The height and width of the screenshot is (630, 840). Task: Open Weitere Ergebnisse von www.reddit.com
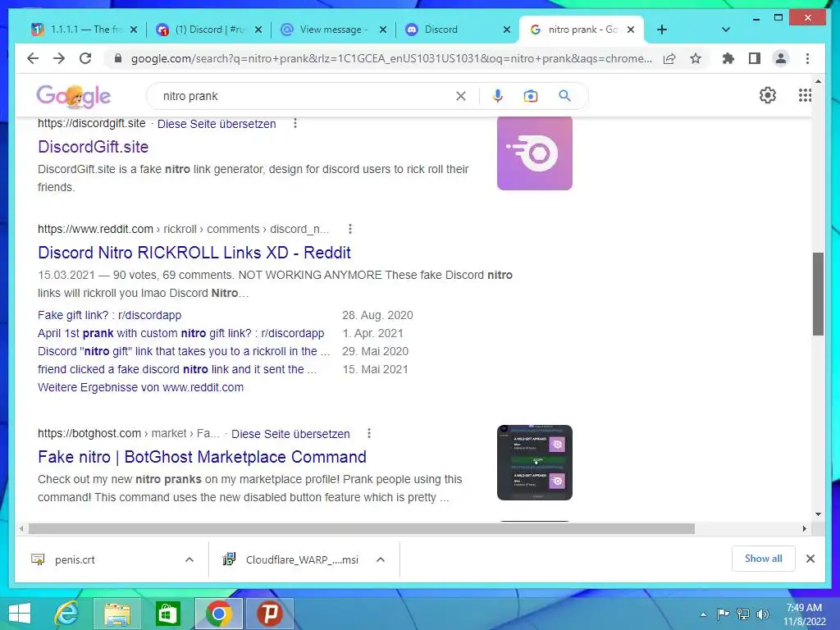pyautogui.click(x=140, y=387)
